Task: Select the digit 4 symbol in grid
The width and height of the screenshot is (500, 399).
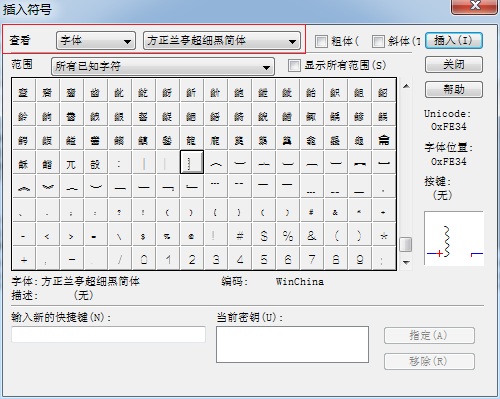Action: pos(240,259)
